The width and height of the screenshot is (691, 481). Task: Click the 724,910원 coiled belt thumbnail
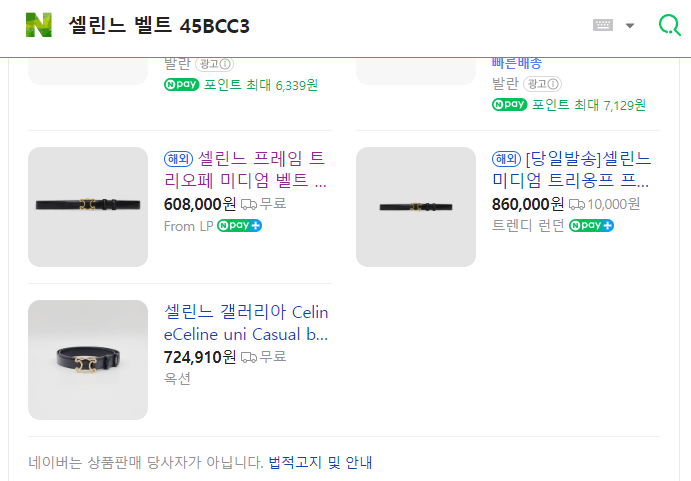pyautogui.click(x=88, y=359)
